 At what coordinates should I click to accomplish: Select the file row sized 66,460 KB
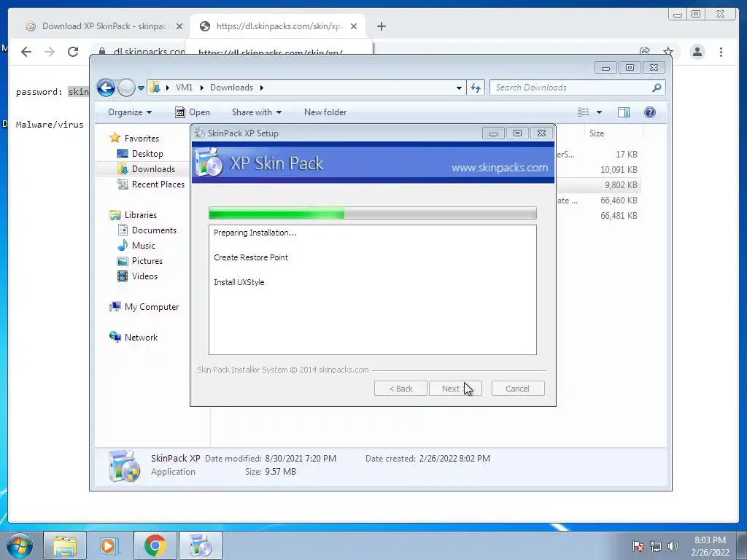click(598, 201)
